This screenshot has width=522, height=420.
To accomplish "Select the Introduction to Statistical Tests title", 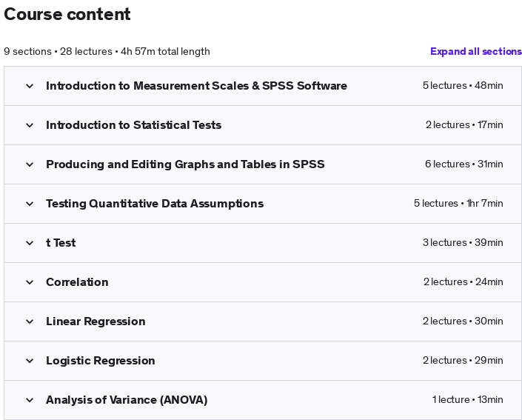I will coord(133,125).
